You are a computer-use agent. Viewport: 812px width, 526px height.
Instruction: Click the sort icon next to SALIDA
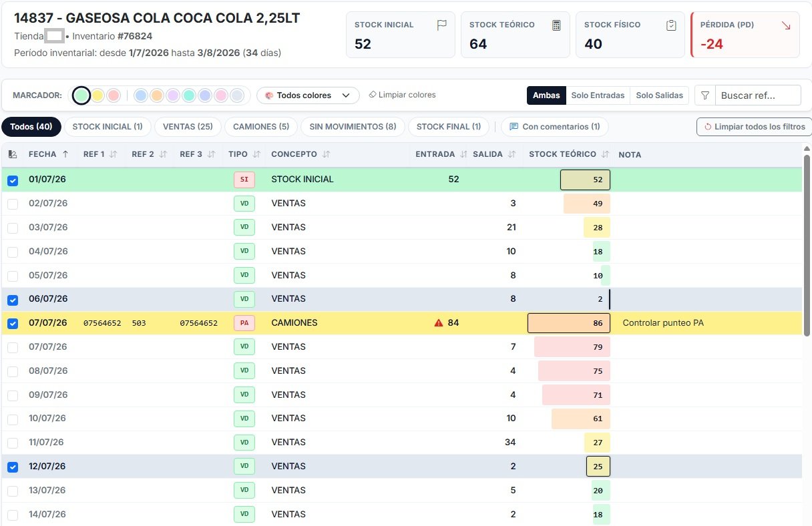[x=512, y=154]
